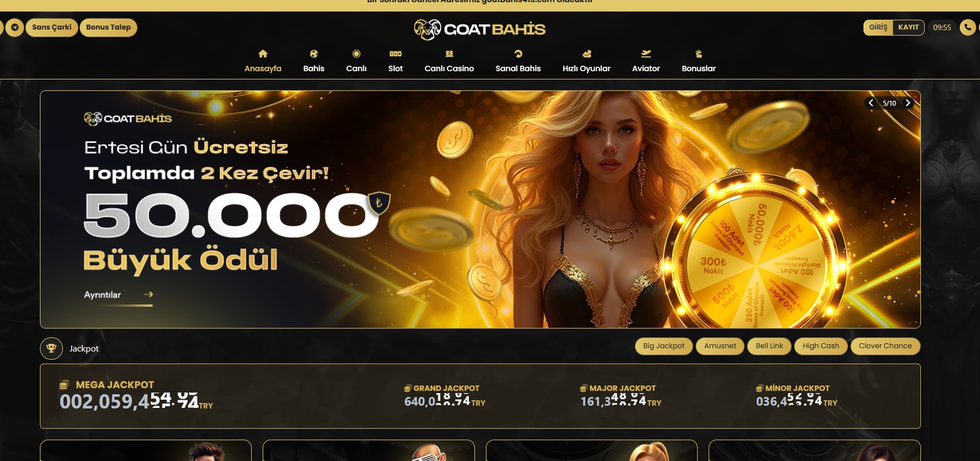Click the Jackpot trophy icon
Screen dimensions: 980x461
click(x=51, y=348)
